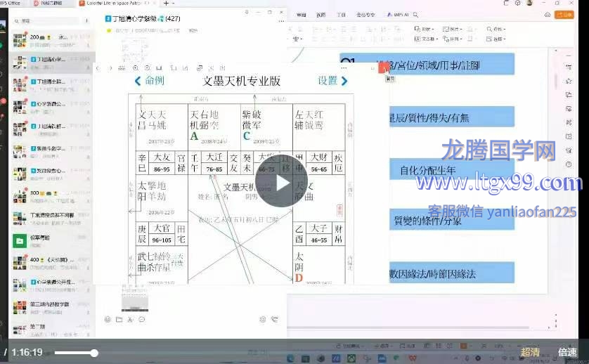The image size is (589, 364).
Task: Open the 会员专享 ribbon tab
Action: coord(365,15)
